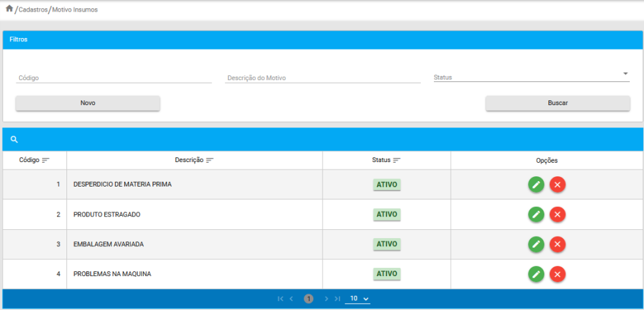The height and width of the screenshot is (310, 644).
Task: Click Cadastros in the breadcrumb
Action: coord(33,9)
